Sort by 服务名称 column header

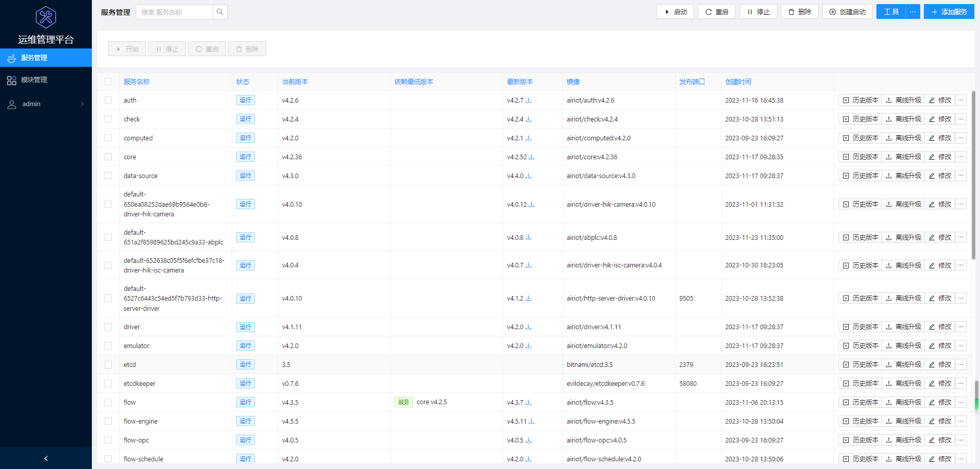[x=137, y=82]
